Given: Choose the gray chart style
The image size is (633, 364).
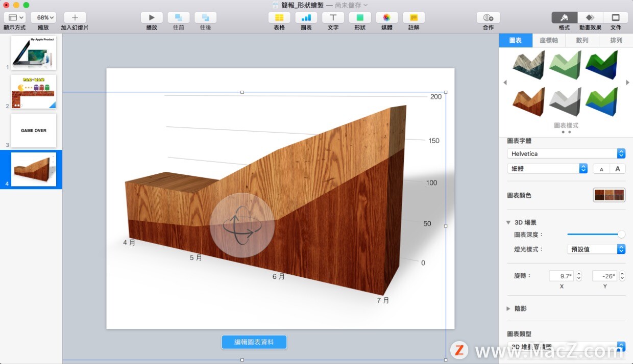Looking at the screenshot, I should (565, 101).
